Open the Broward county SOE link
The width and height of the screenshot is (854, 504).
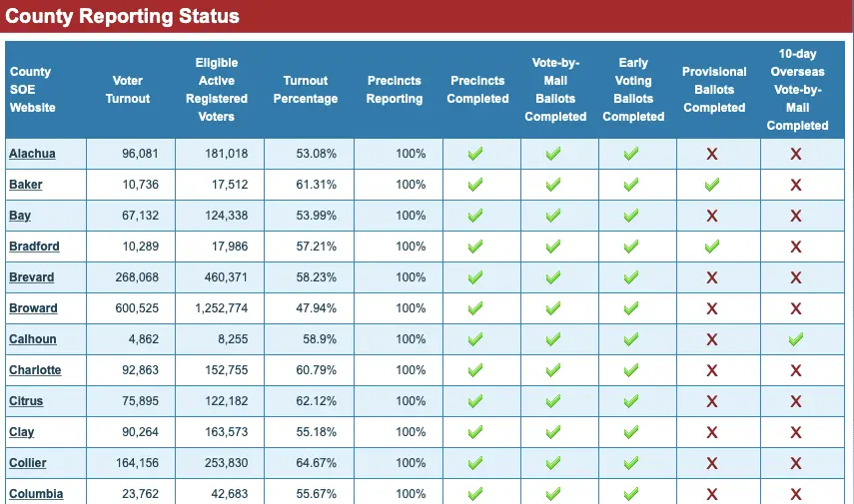pyautogui.click(x=33, y=308)
